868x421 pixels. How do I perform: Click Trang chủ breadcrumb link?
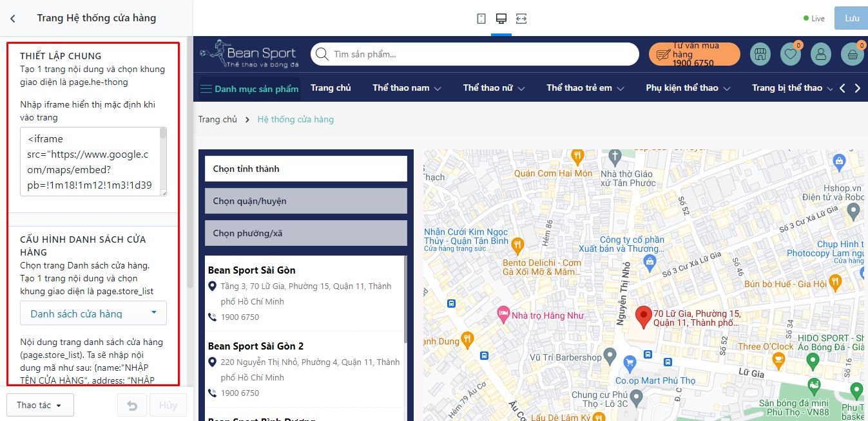coord(218,119)
